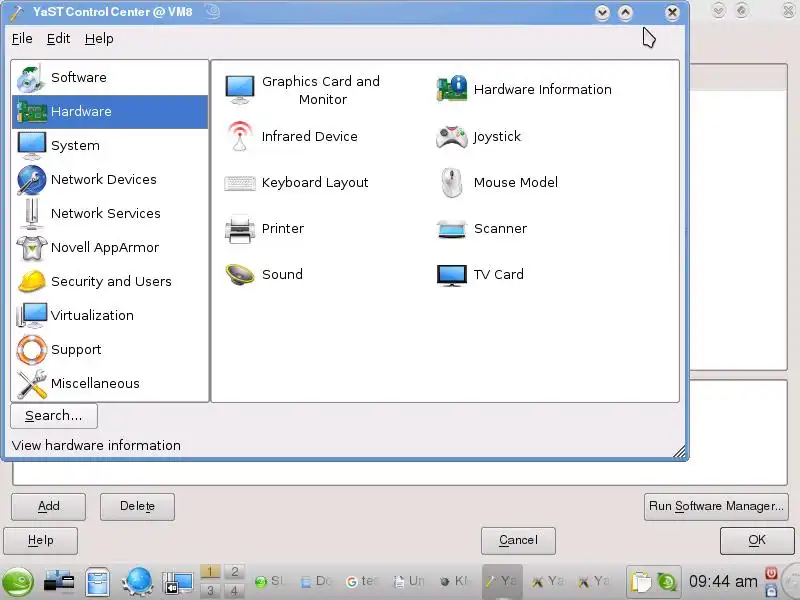Launch Infrared Device module icon

pos(240,136)
